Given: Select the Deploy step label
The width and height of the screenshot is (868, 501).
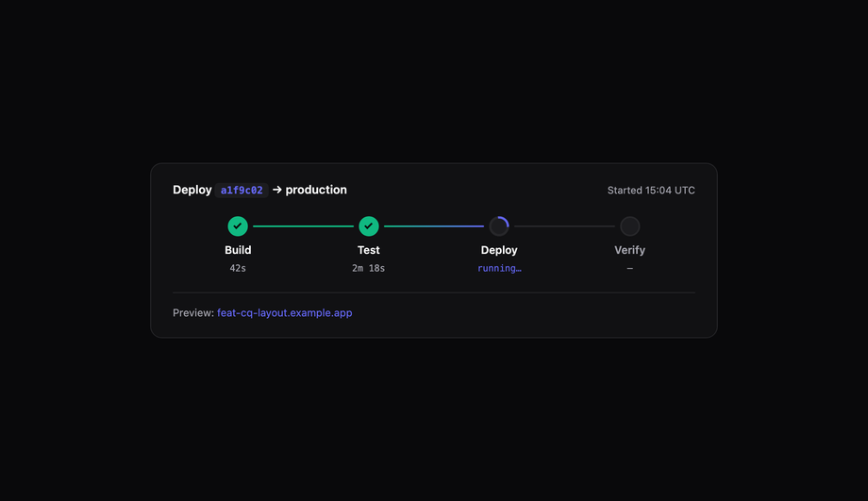Looking at the screenshot, I should coord(499,250).
